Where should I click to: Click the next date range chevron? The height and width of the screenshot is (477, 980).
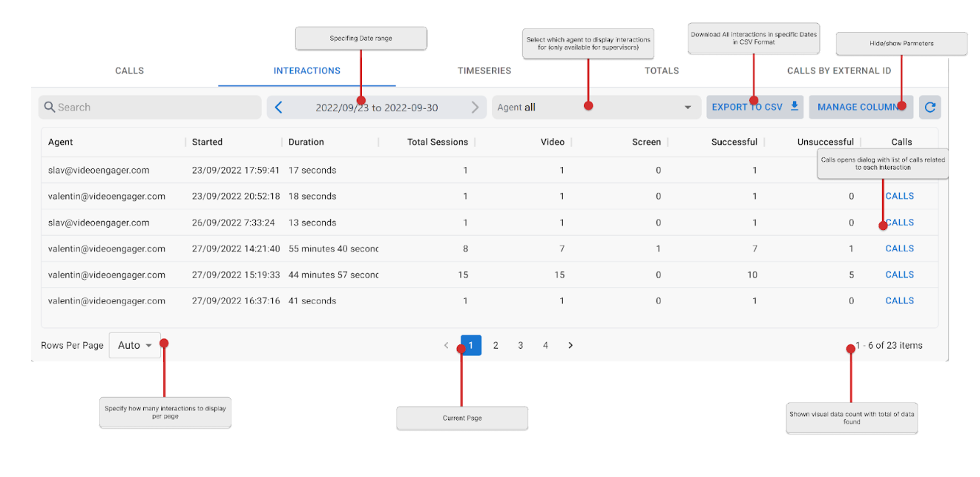pos(475,108)
